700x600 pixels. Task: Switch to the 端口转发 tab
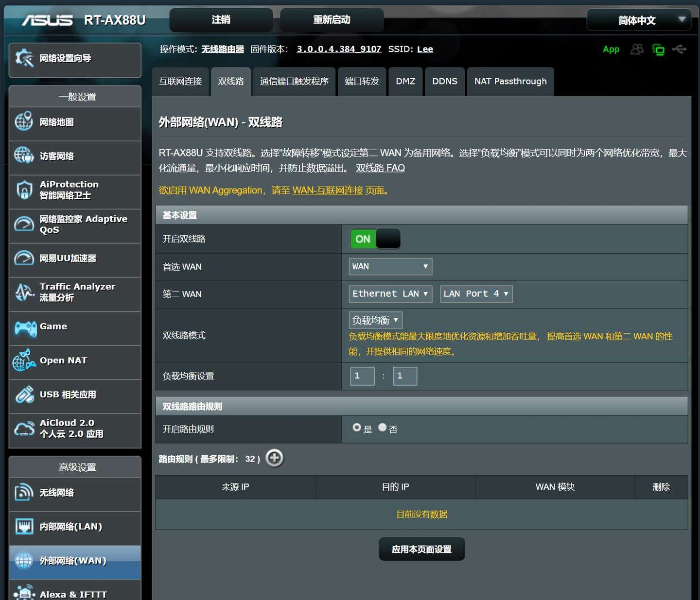tap(362, 81)
